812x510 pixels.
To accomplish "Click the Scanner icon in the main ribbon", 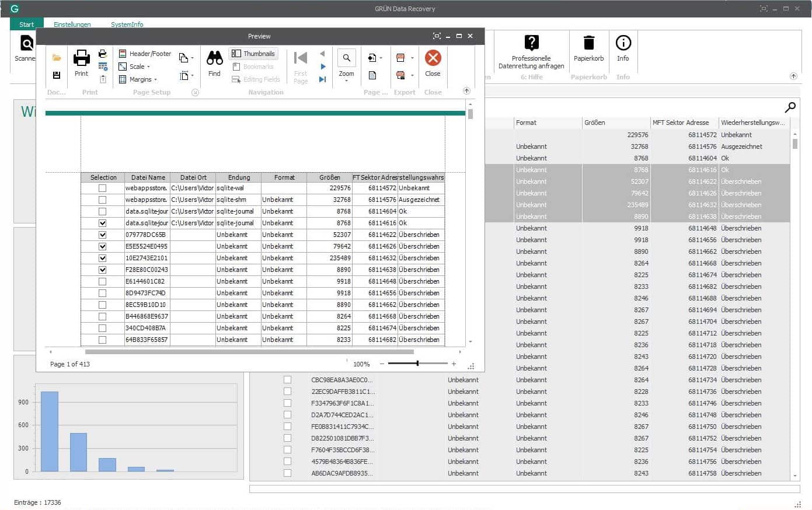I will coord(26,43).
